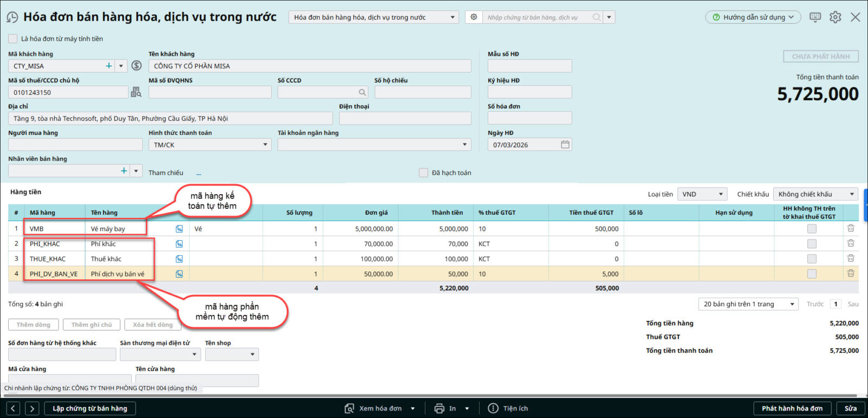This screenshot has height=418, width=868.
Task: Click the tax code lookup icon
Action: point(136,92)
